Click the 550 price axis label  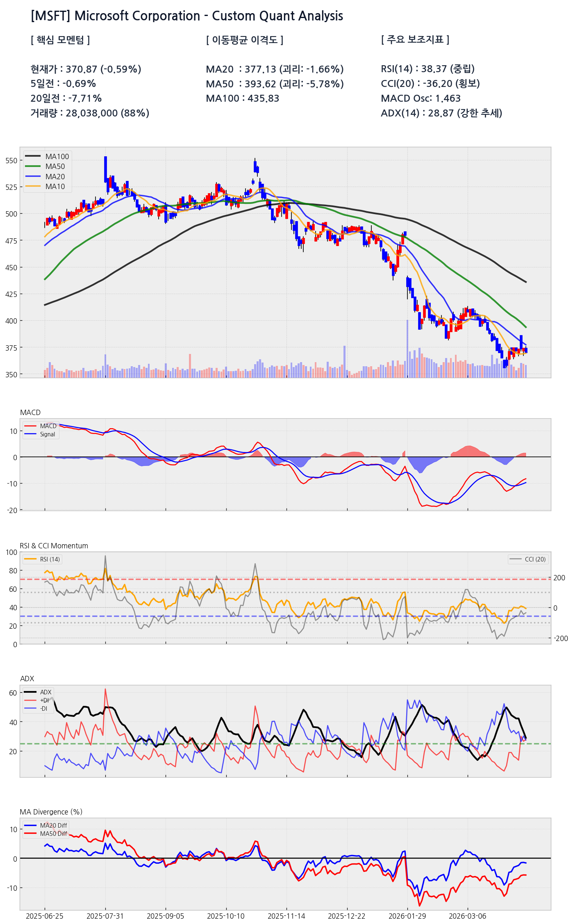coord(11,161)
